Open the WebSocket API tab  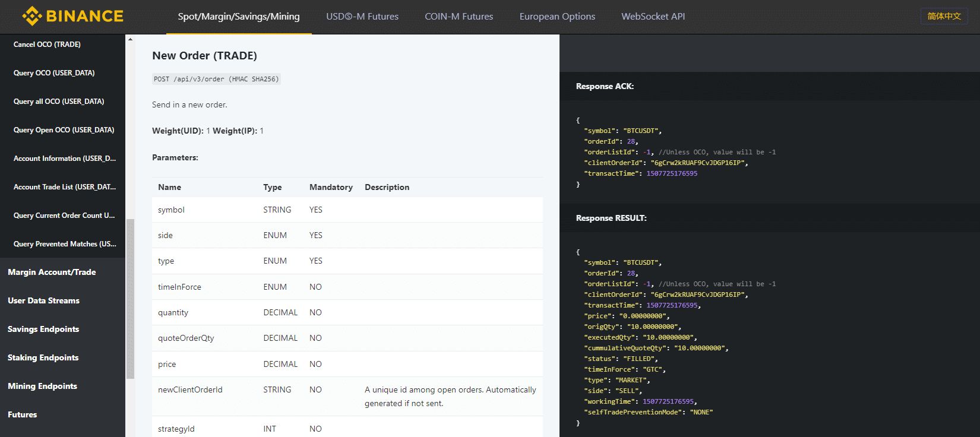coord(653,17)
